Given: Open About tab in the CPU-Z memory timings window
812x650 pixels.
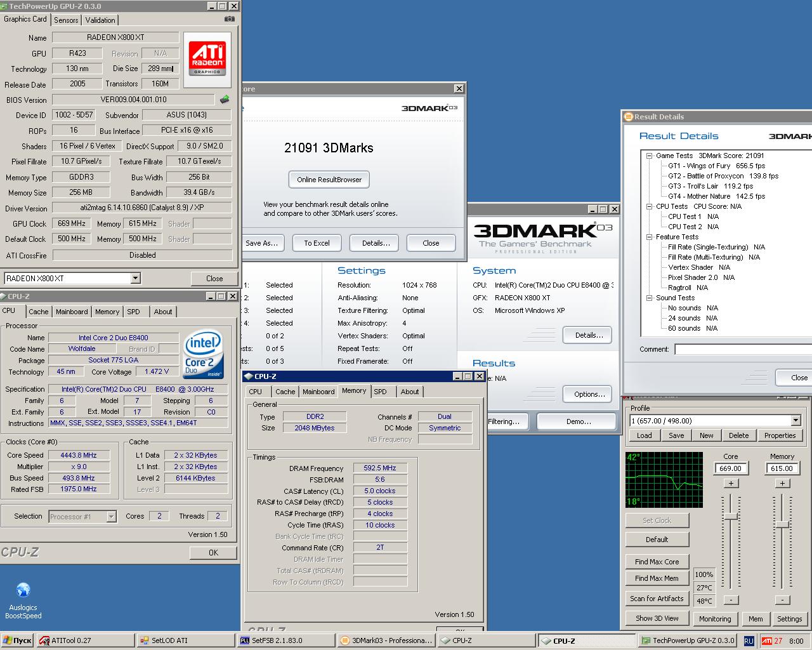Looking at the screenshot, I should coord(410,392).
